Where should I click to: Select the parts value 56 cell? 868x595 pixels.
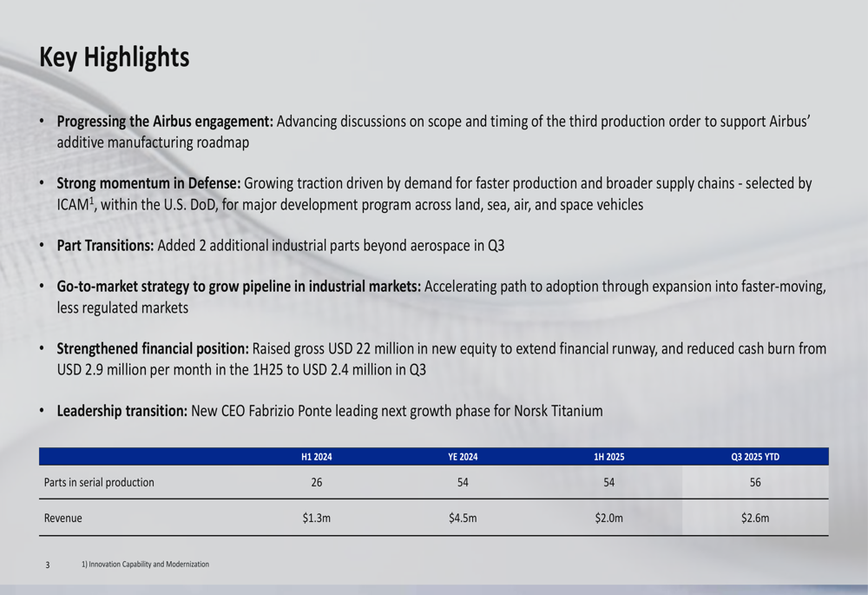click(755, 483)
